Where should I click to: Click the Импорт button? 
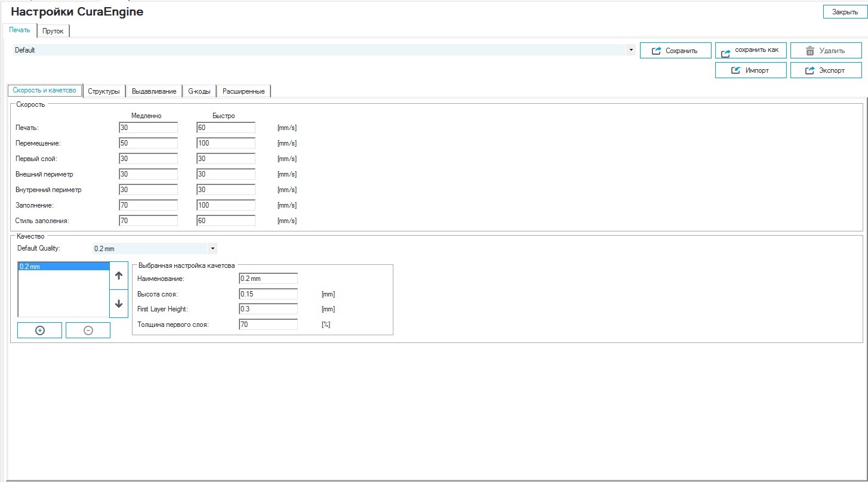(751, 70)
